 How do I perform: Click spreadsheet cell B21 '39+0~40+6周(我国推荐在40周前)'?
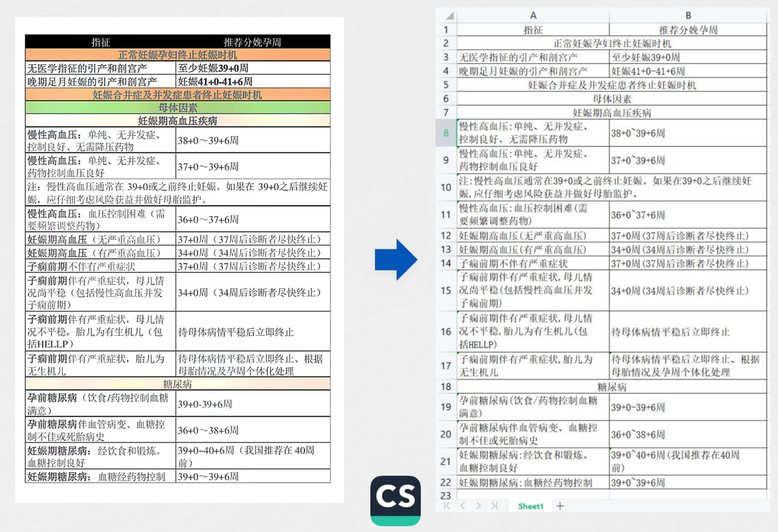[688, 462]
